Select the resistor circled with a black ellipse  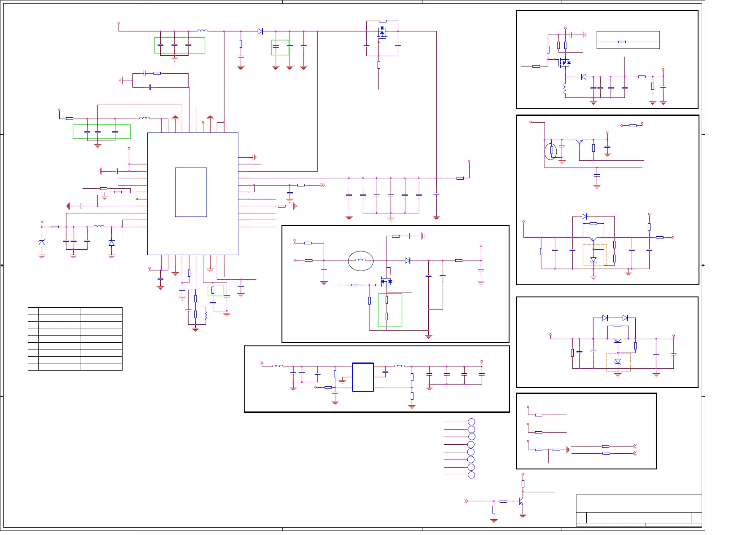[552, 150]
